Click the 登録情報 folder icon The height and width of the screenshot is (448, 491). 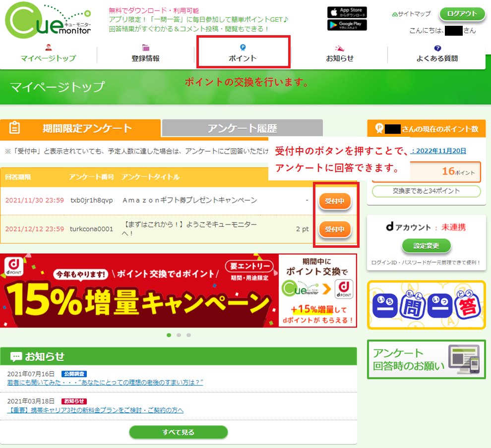pos(146,48)
